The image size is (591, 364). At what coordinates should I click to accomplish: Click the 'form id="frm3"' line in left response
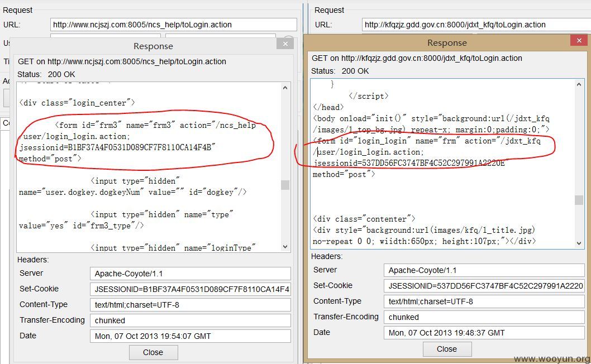155,125
